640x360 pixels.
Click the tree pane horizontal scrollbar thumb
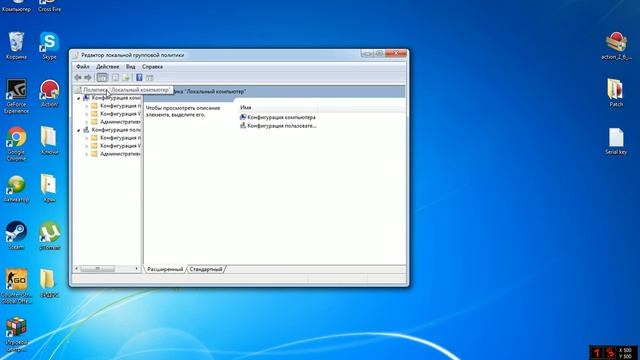(98, 269)
